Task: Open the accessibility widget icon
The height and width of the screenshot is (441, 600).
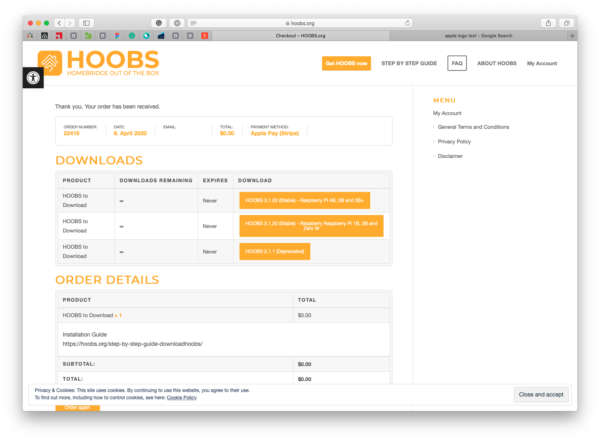Action: click(33, 78)
